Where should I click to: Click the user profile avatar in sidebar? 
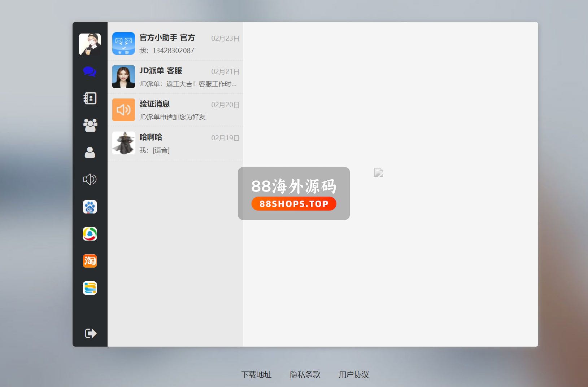point(90,44)
